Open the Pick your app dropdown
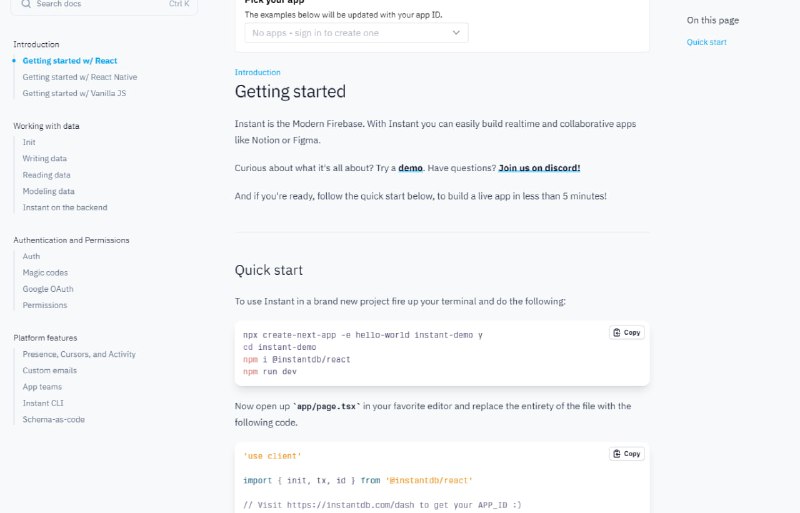The width and height of the screenshot is (800, 513). pos(356,33)
